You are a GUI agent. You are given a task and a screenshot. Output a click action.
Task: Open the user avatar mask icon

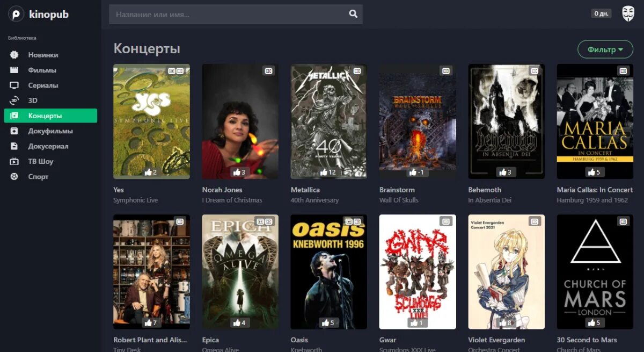click(628, 13)
